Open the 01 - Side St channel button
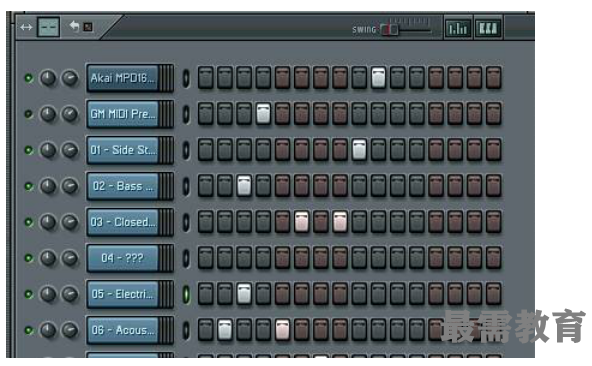The width and height of the screenshot is (592, 366). (x=122, y=150)
